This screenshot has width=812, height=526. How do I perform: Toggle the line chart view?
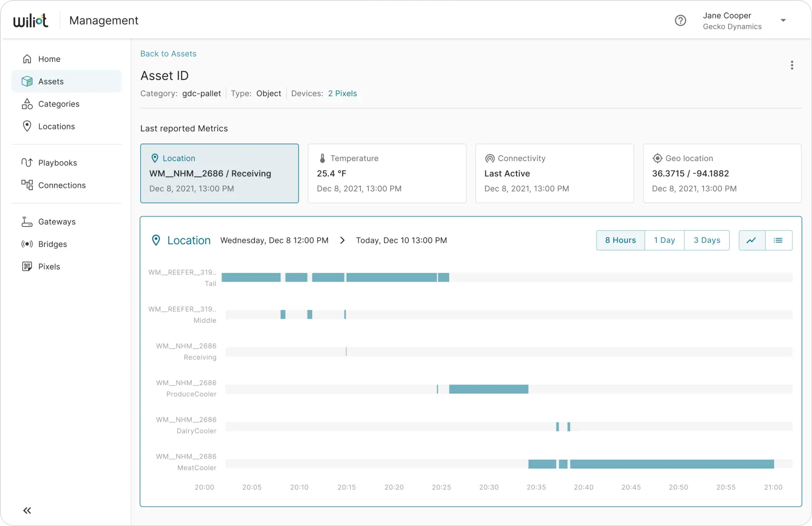(x=752, y=240)
